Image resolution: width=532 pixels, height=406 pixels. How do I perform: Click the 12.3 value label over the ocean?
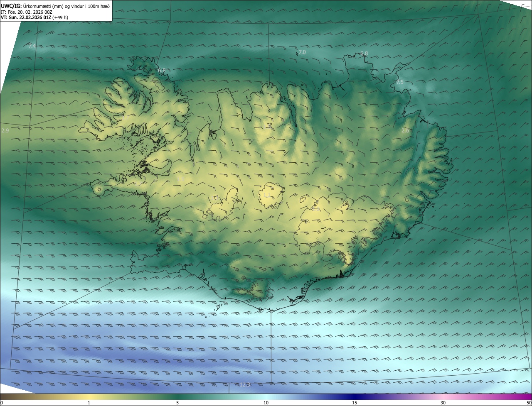click(245, 385)
